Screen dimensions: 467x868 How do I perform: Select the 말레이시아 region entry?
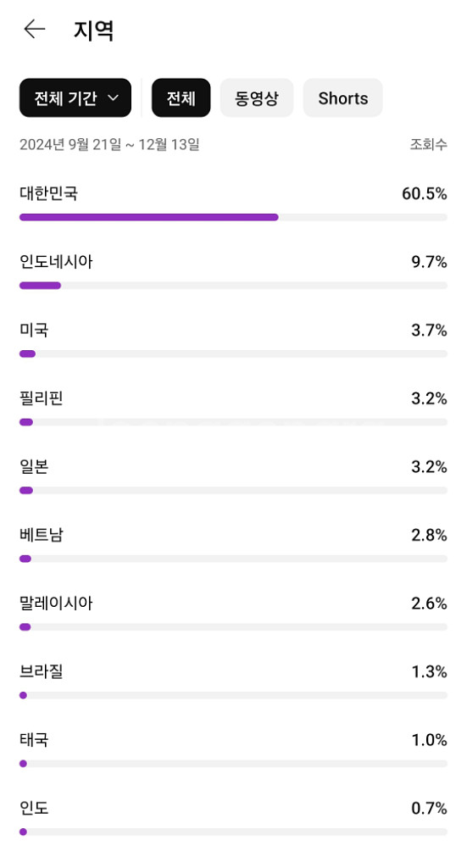[234, 613]
